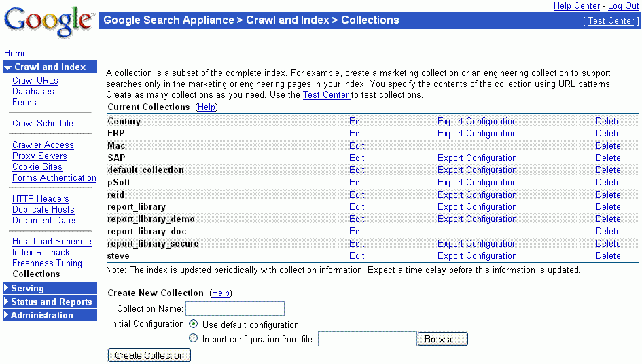Open Help link beside Create New Collection
This screenshot has width=642, height=364.
click(x=221, y=293)
